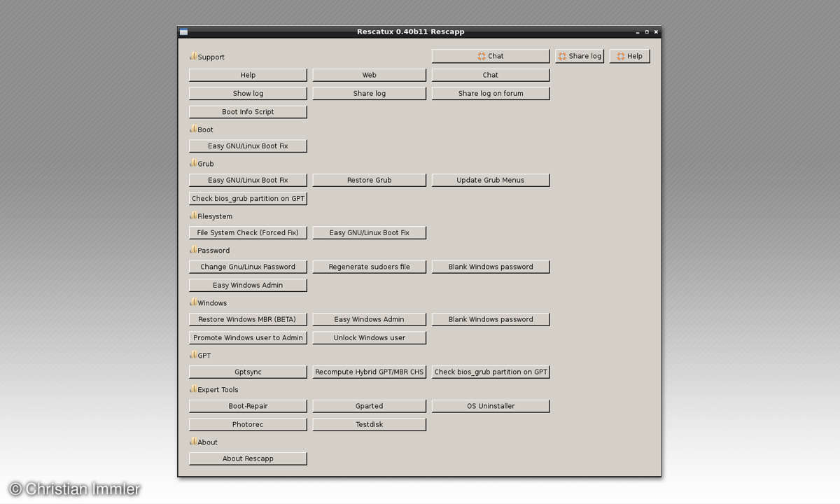This screenshot has width=840, height=504.
Task: Open the window menu icon in title bar
Action: click(x=183, y=31)
